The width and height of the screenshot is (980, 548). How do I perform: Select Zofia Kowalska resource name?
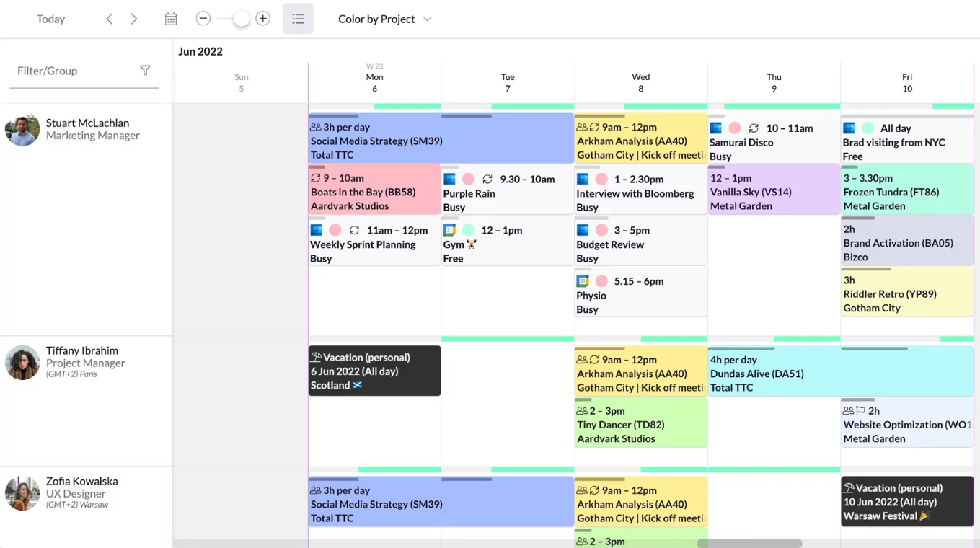tap(81, 481)
